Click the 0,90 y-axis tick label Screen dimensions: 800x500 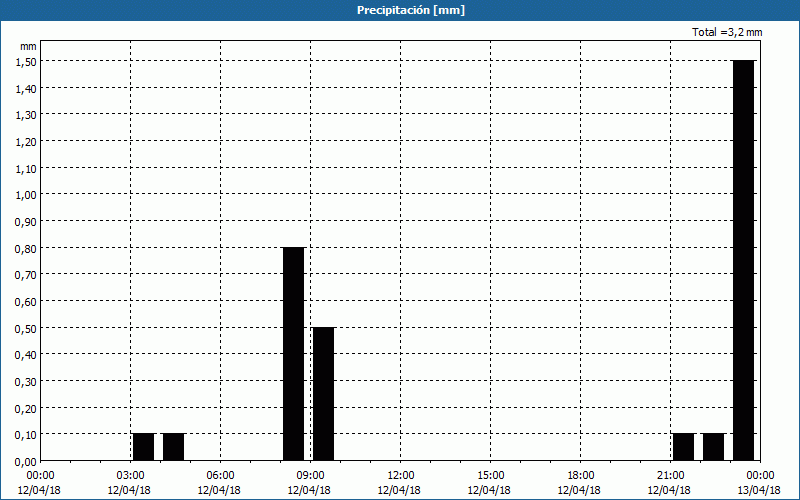pyautogui.click(x=26, y=222)
